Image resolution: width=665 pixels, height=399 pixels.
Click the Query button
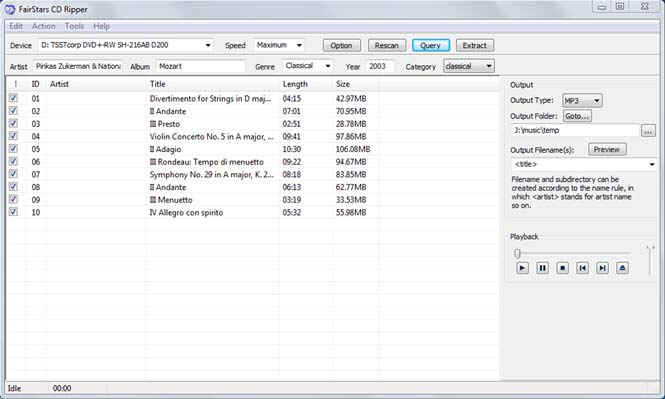click(x=430, y=45)
